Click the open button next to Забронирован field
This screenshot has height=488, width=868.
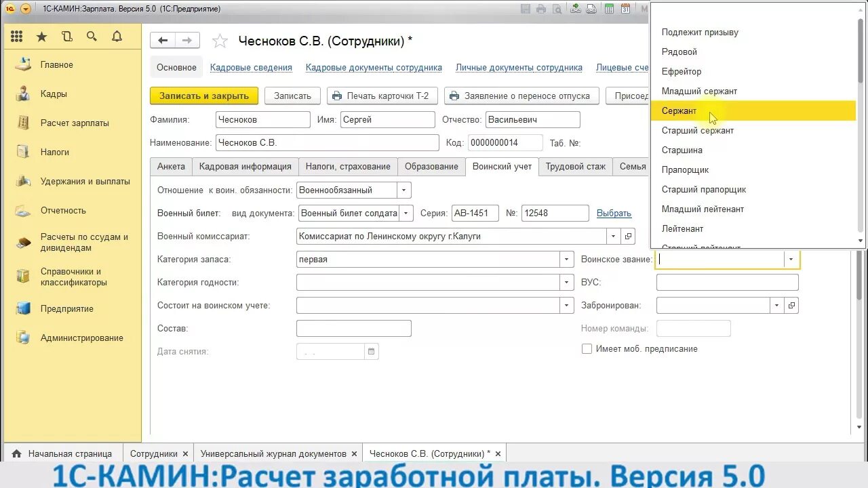coord(791,306)
